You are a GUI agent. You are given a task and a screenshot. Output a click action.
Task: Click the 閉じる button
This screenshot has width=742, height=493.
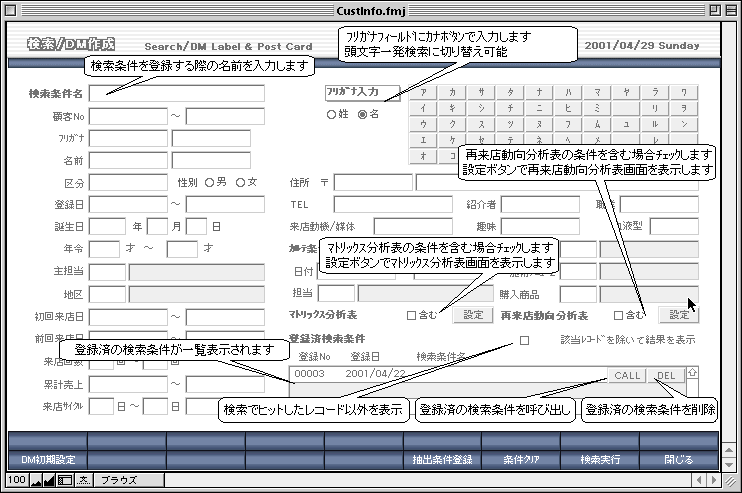(x=679, y=459)
